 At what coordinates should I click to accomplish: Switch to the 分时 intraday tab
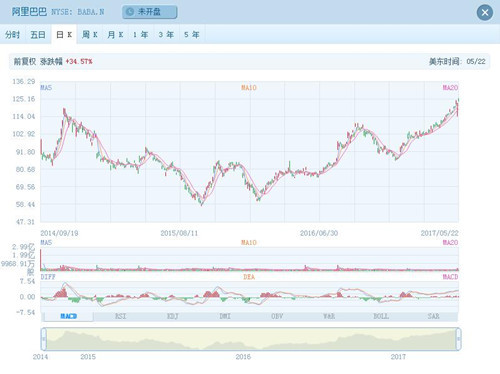(13, 34)
